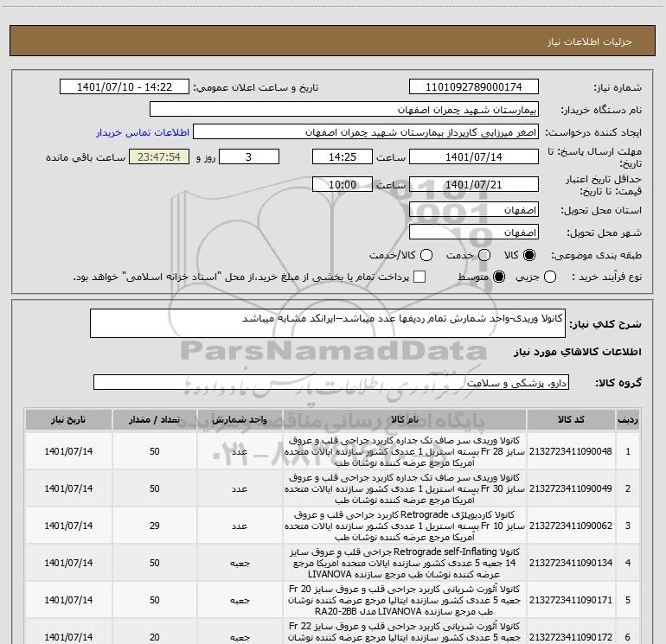Click item code 2132723411090062
The width and height of the screenshot is (666, 644).
tap(571, 526)
